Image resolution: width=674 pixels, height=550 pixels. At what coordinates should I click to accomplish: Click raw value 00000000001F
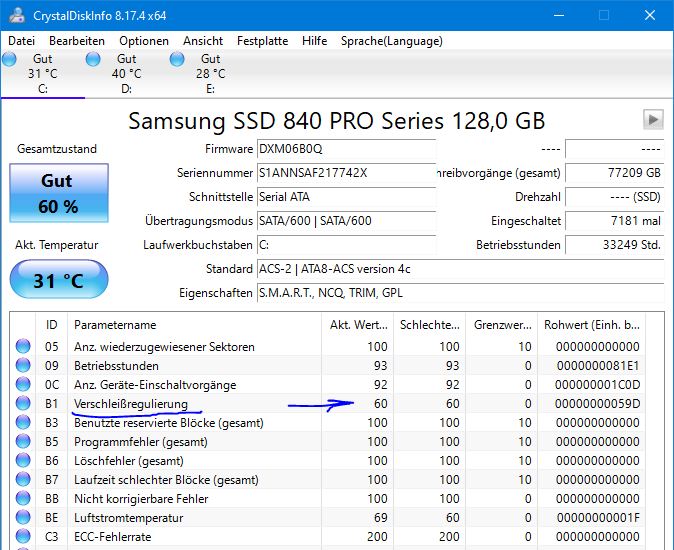(598, 517)
